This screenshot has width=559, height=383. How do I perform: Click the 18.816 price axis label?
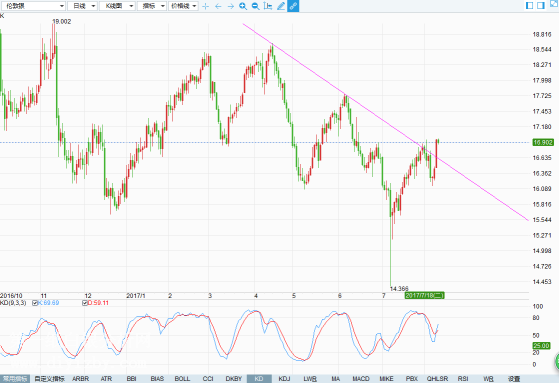pyautogui.click(x=542, y=35)
